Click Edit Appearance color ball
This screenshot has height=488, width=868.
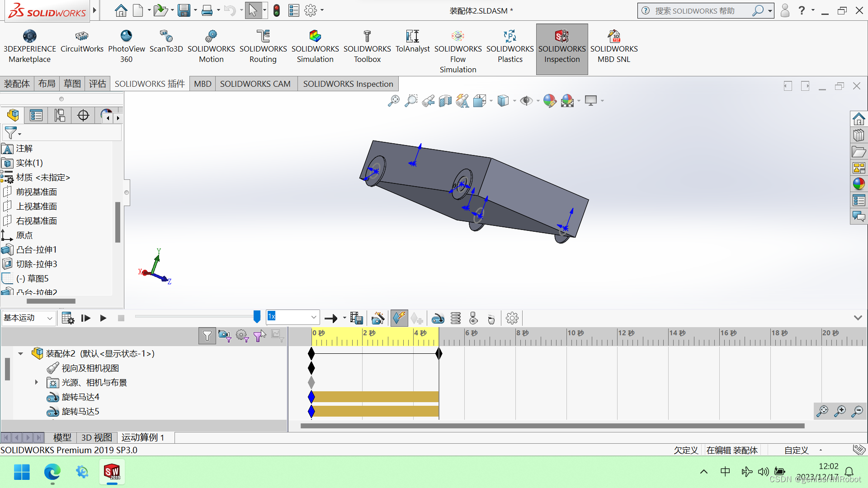point(550,101)
